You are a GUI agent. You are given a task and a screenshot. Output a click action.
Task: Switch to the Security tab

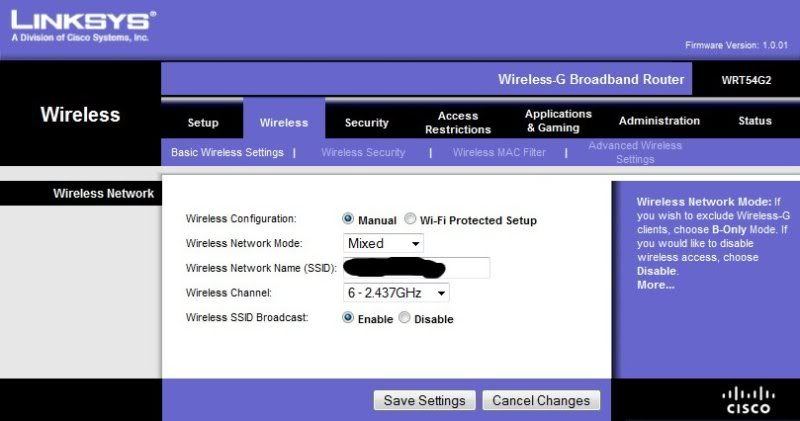[x=366, y=122]
